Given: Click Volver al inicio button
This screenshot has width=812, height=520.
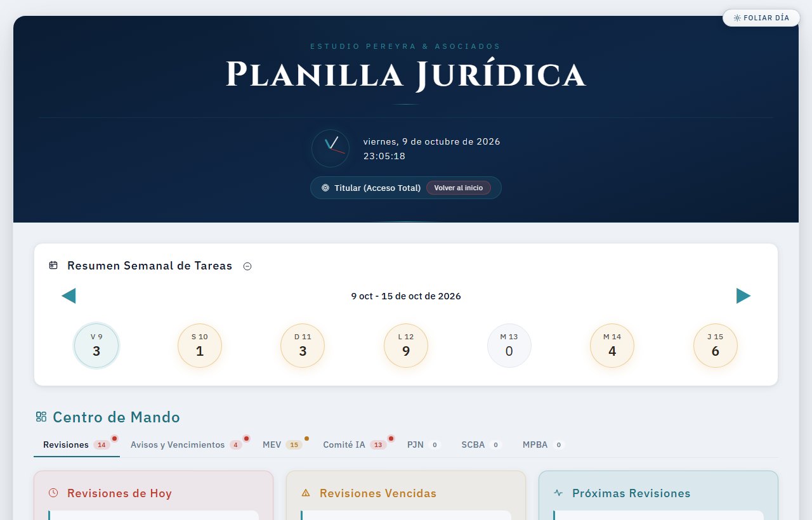Looking at the screenshot, I should [459, 188].
